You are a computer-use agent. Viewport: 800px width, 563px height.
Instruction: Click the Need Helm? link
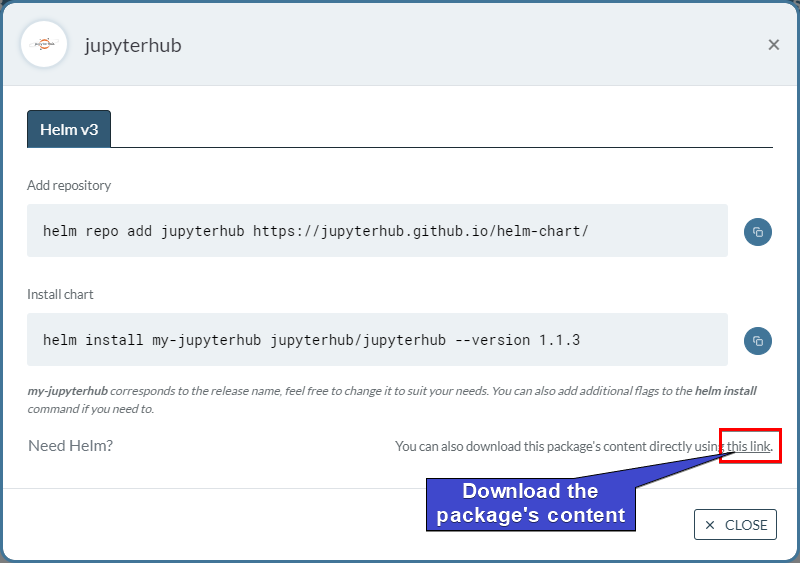pos(70,446)
